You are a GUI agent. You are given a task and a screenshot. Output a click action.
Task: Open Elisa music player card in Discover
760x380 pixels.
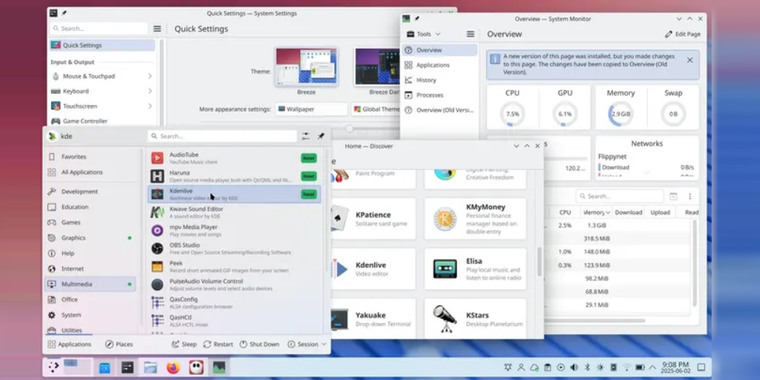[475, 269]
